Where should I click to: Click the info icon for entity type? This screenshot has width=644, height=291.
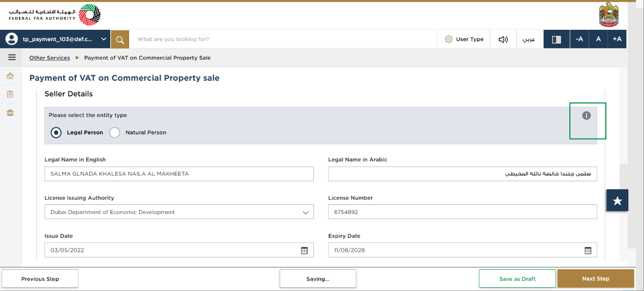[586, 115]
